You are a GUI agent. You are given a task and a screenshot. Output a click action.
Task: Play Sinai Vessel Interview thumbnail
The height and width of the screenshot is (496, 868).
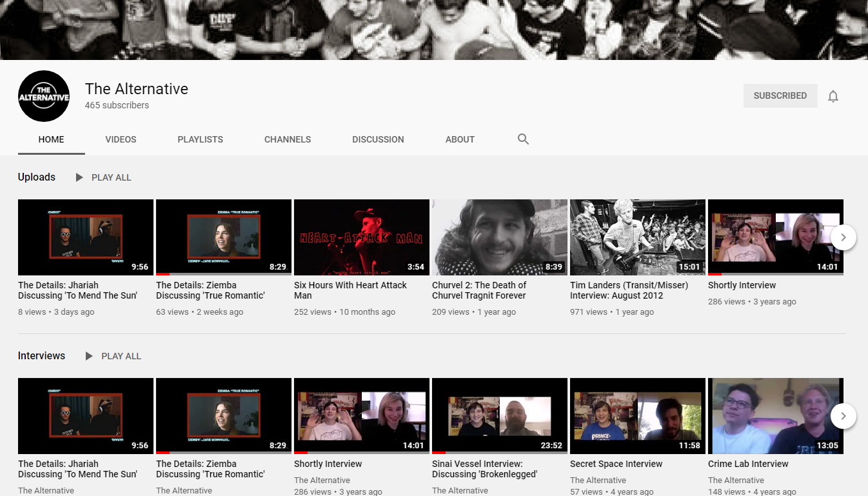500,416
